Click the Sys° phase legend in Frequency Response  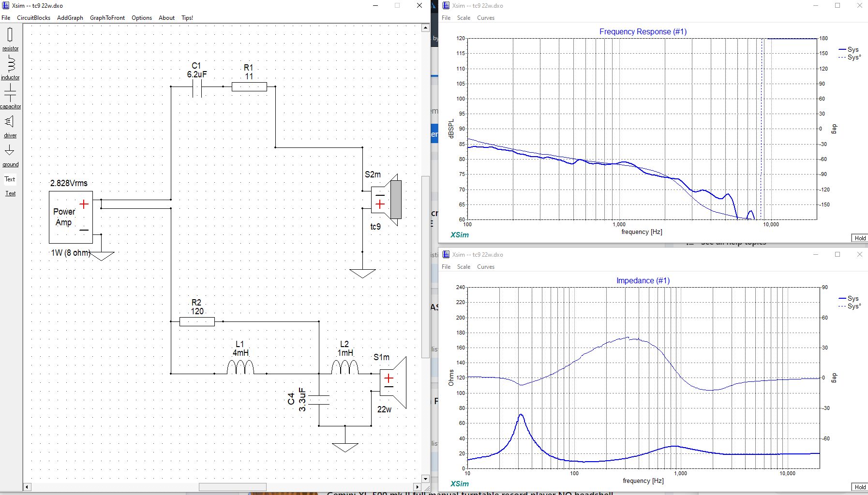point(849,57)
